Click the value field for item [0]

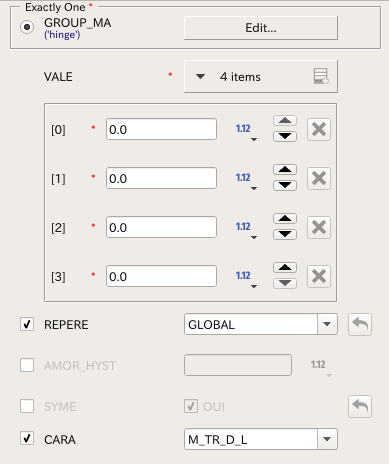coord(161,129)
